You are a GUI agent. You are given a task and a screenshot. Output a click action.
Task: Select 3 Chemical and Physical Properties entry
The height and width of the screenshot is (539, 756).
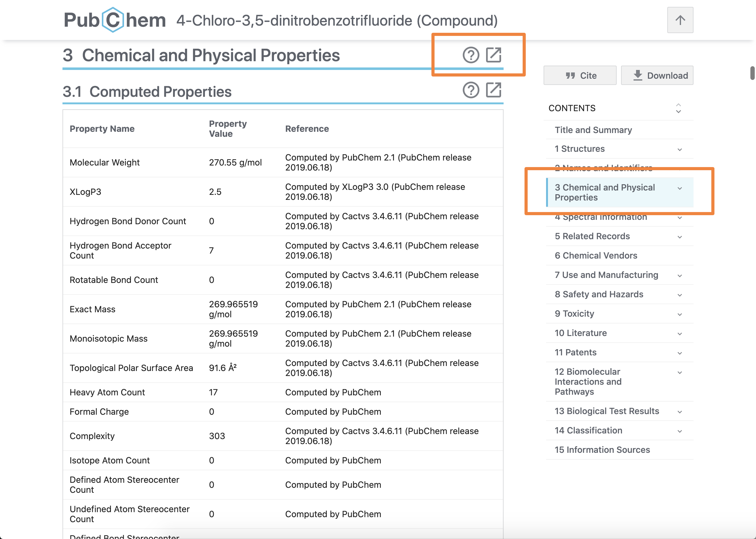pos(604,192)
